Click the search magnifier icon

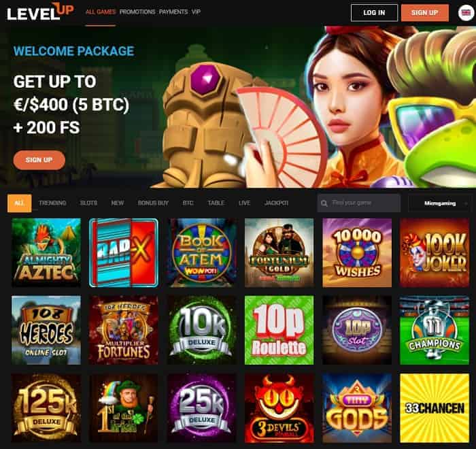coord(324,203)
